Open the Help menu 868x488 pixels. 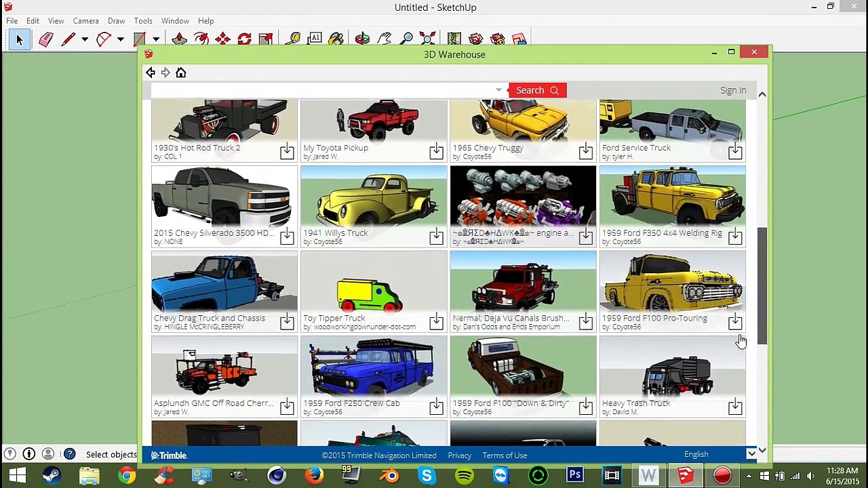tap(205, 21)
